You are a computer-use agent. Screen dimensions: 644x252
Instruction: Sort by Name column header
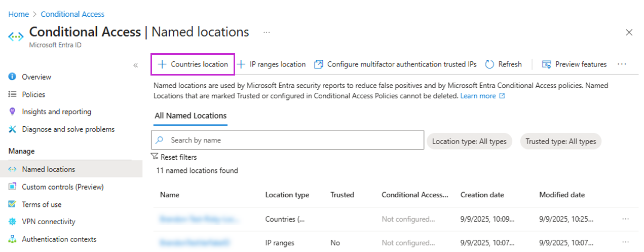click(170, 195)
